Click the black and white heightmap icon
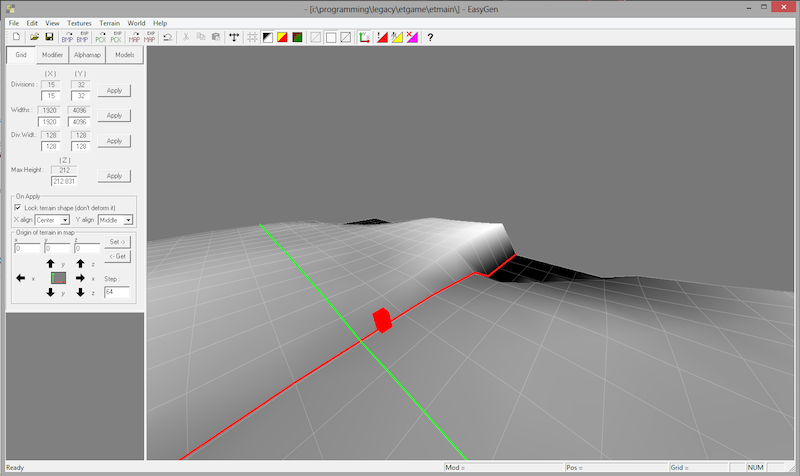The width and height of the screenshot is (800, 476). (267, 37)
